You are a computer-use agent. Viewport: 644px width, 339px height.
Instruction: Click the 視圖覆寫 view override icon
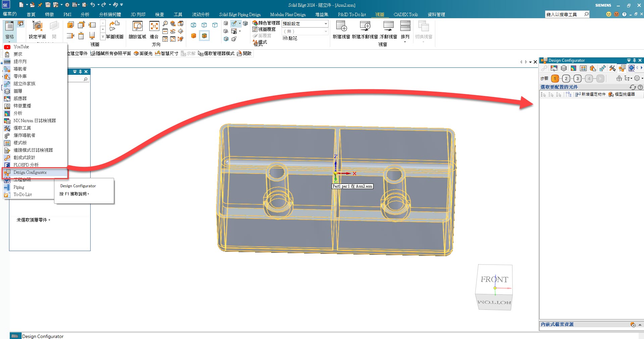(x=255, y=29)
